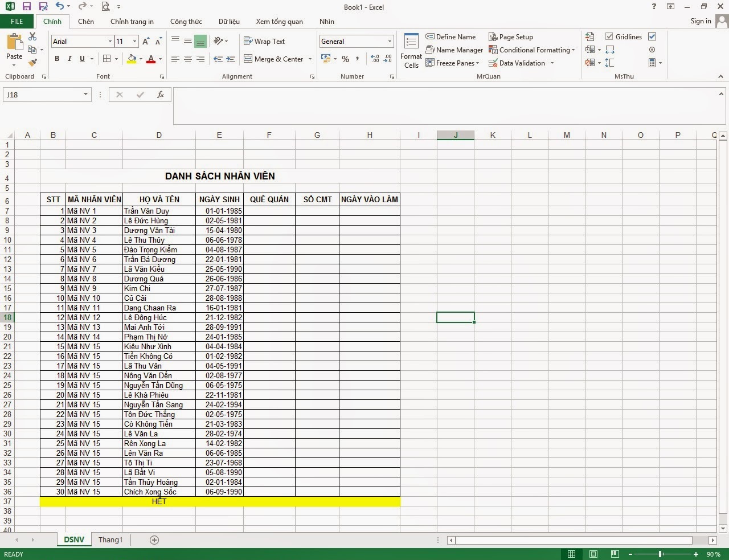Screen dimensions: 729x560
Task: Apply the red Font Color button
Action: (151, 59)
